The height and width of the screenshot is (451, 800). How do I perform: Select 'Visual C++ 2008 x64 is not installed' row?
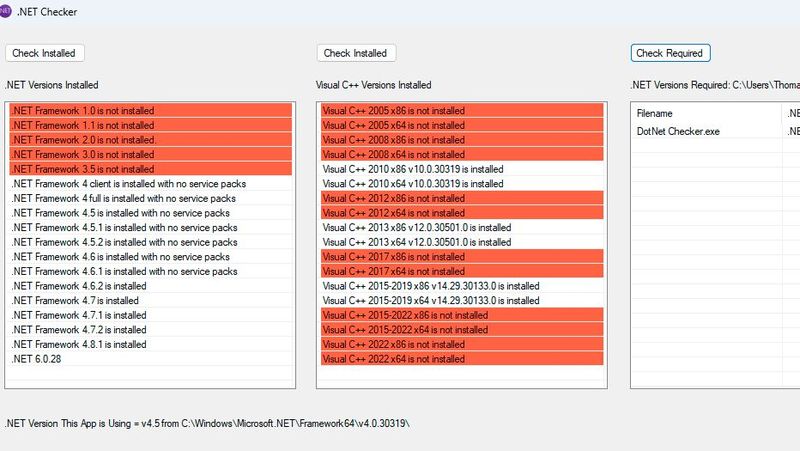coord(462,155)
